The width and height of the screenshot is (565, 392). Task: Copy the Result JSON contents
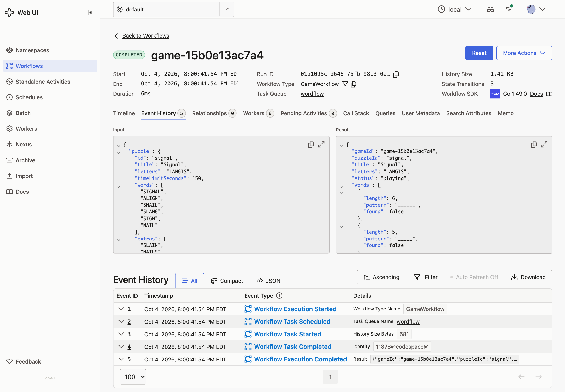coord(534,145)
